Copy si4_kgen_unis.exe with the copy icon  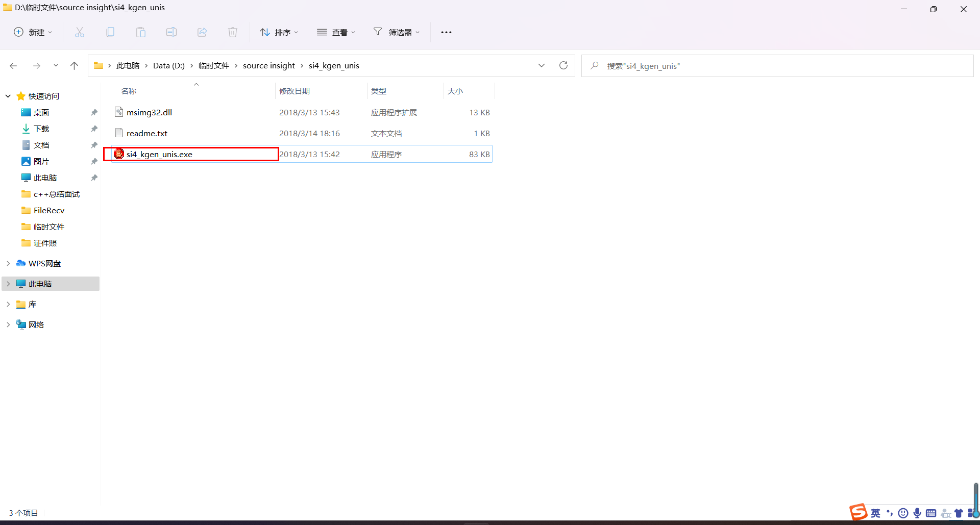[110, 32]
